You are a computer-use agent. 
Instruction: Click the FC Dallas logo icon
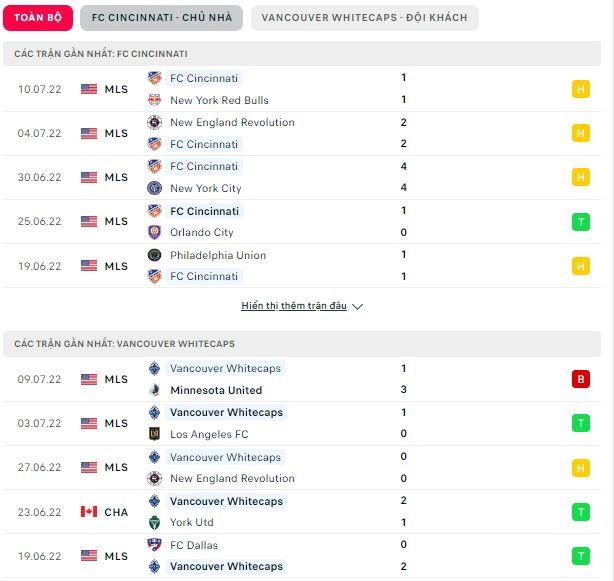[154, 545]
